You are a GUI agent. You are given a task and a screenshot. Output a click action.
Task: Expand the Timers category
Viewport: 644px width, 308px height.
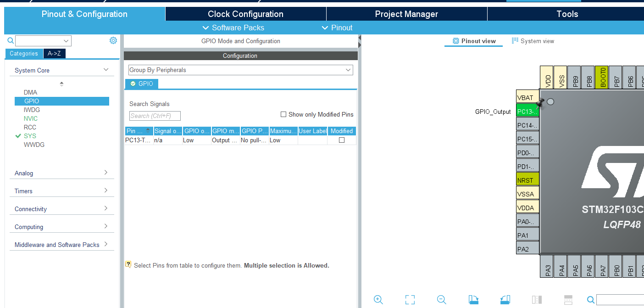61,191
